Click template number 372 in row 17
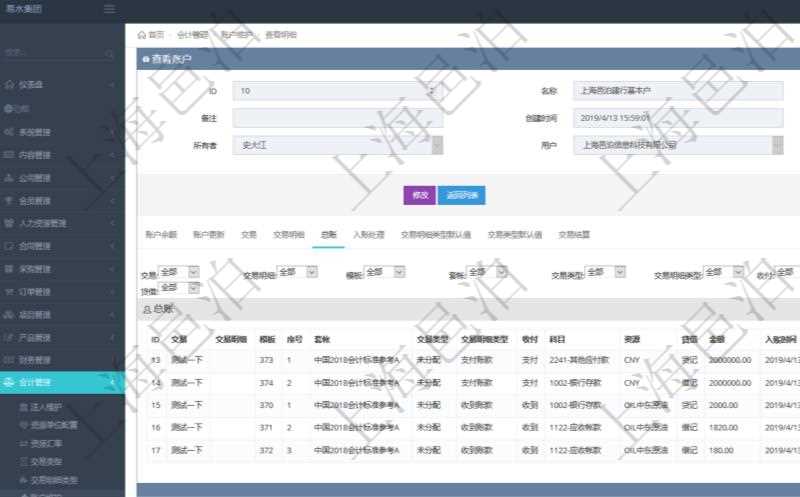The width and height of the screenshot is (800, 497). pos(266,450)
